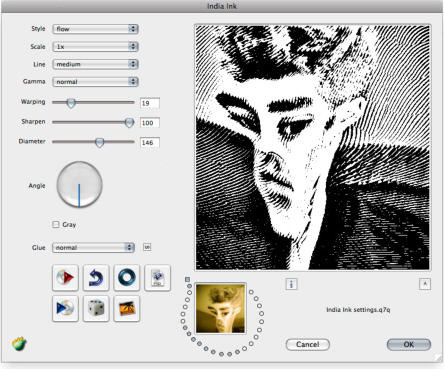The width and height of the screenshot is (444, 369).
Task: Click the Diameter slider handle
Action: point(99,142)
